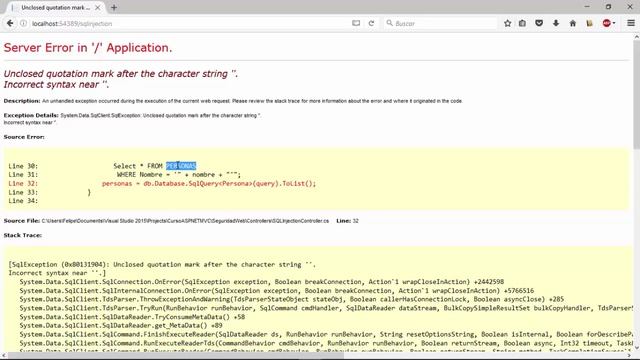This screenshot has height=360, width=640.
Task: Click the 'SqlDataReader.get_MetaData() +89' line
Action: pyautogui.click(x=121, y=326)
